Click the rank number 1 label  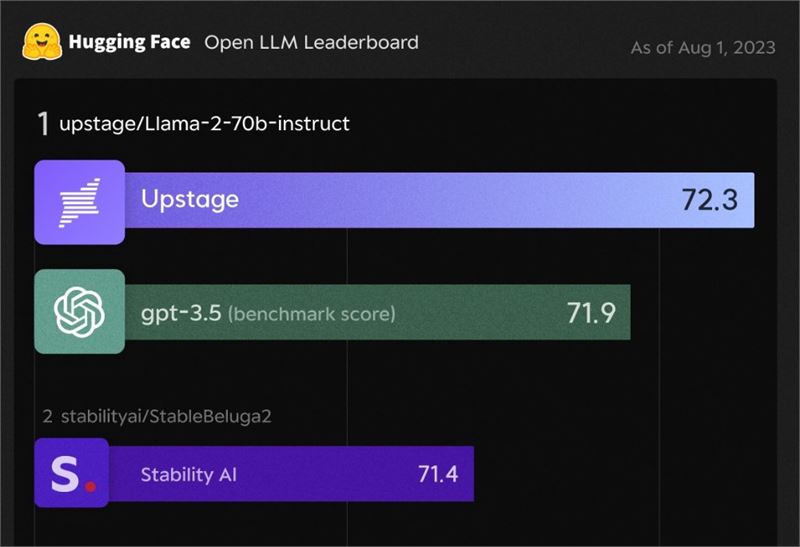(43, 123)
